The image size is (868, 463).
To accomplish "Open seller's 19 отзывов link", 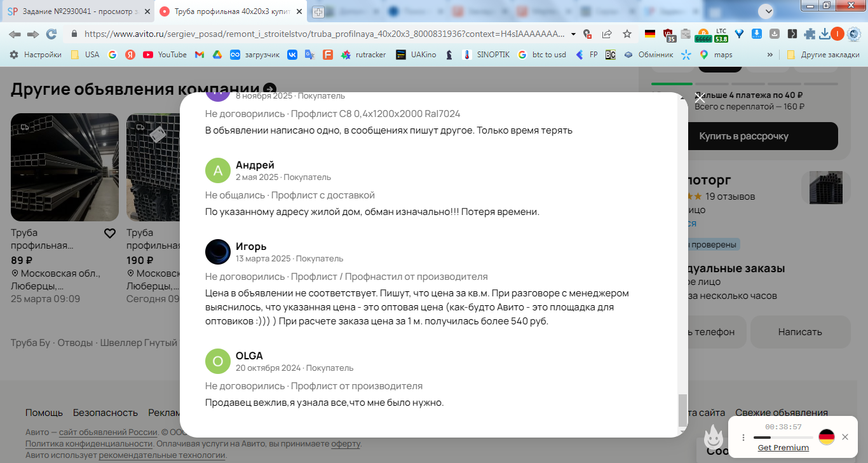I will pos(730,197).
